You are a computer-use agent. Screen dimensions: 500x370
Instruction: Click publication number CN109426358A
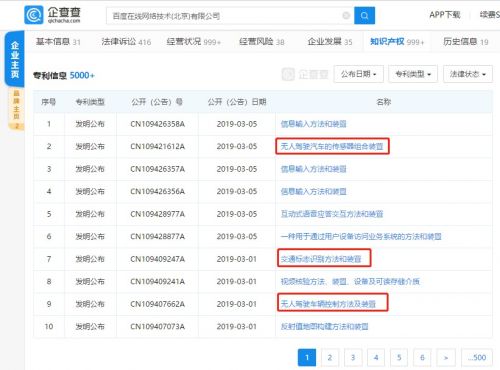[x=157, y=124]
